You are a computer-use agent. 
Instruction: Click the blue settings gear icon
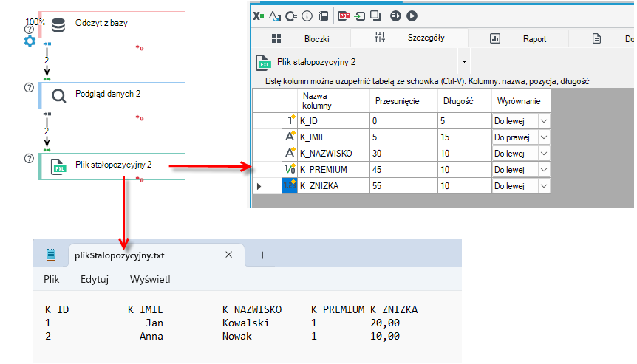pyautogui.click(x=30, y=41)
